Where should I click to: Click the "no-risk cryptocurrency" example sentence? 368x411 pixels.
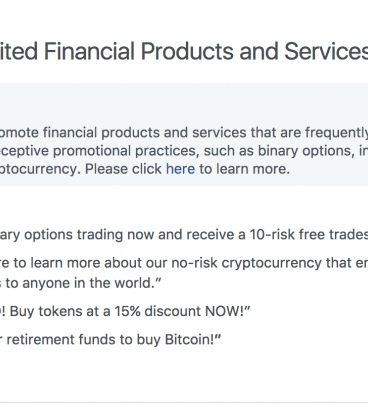click(x=184, y=263)
